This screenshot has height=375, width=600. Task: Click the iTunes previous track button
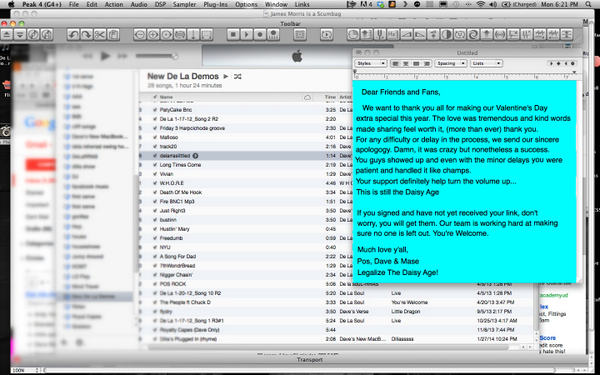tap(88, 56)
